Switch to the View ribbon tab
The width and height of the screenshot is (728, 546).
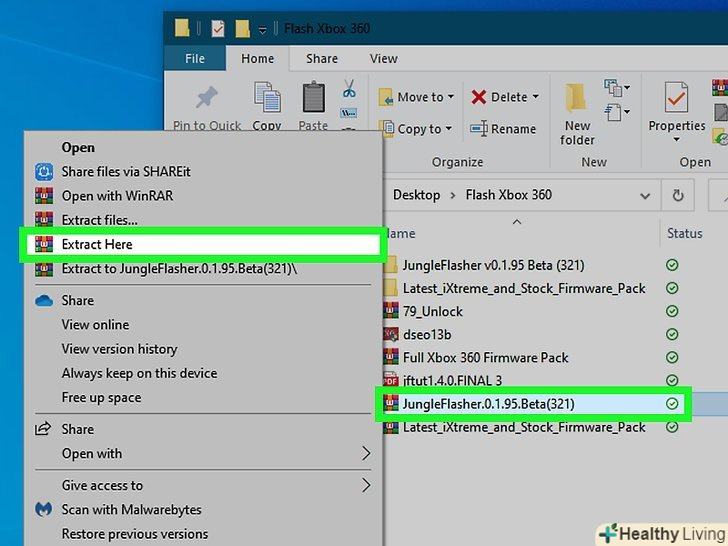click(x=384, y=59)
